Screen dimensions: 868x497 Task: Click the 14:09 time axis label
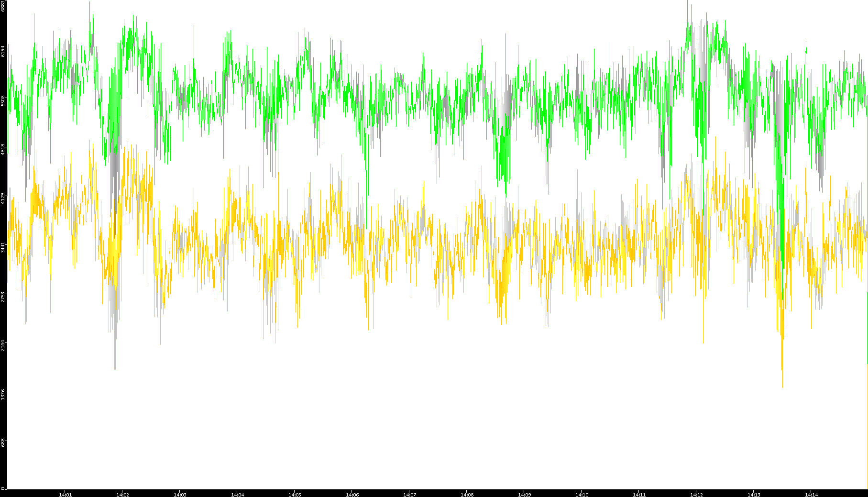pos(524,495)
